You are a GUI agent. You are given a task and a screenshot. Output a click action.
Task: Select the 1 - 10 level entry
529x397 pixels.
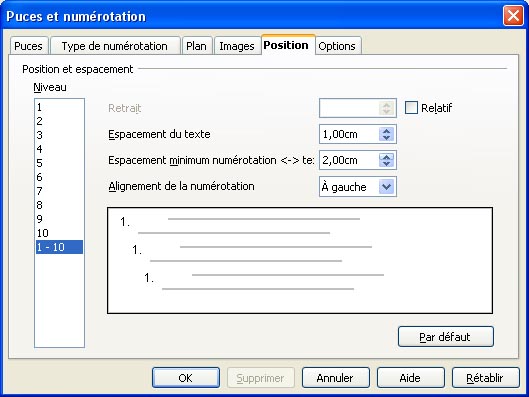59,247
